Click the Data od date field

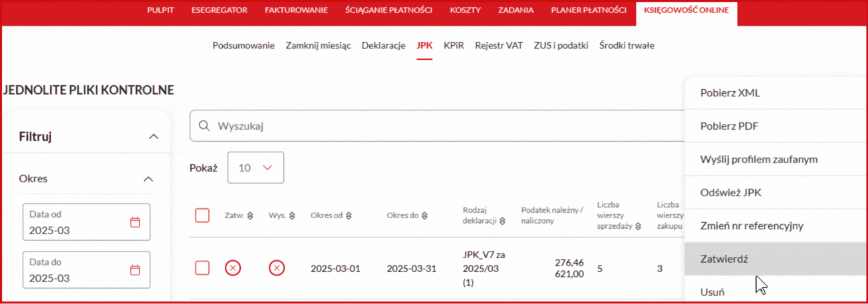86,222
